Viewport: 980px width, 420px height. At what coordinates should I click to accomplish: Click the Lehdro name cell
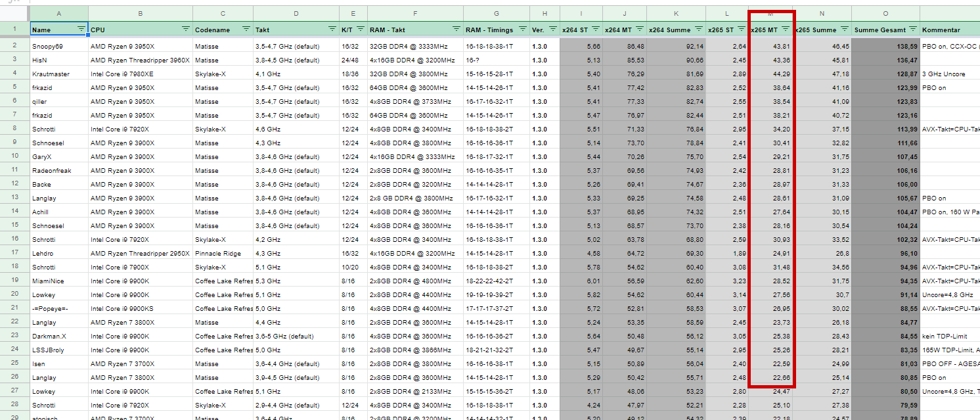59,253
